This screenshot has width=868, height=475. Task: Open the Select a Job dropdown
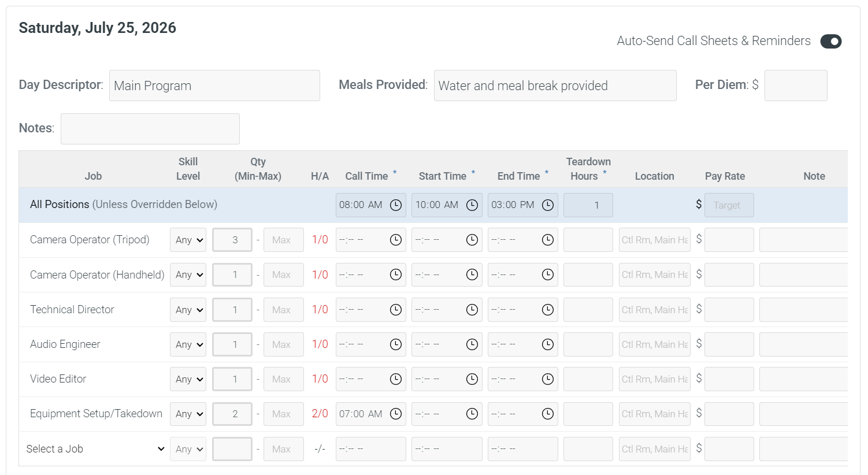click(x=95, y=449)
